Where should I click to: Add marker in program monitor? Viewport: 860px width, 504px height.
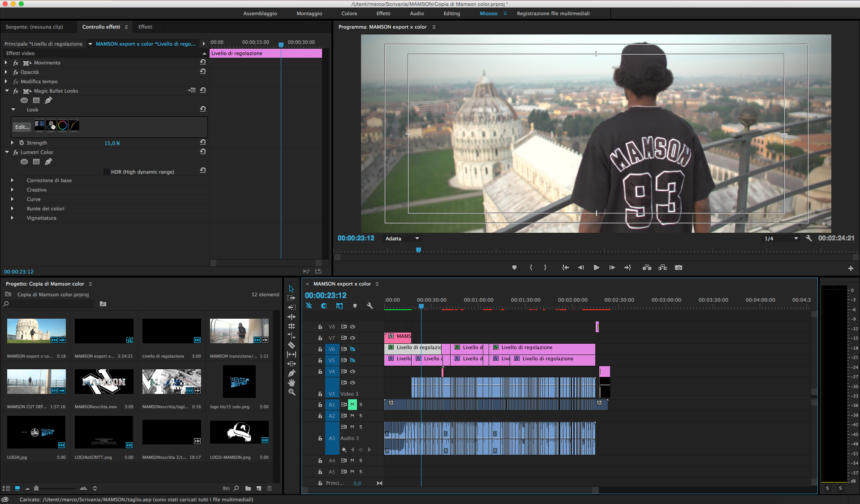coord(514,268)
